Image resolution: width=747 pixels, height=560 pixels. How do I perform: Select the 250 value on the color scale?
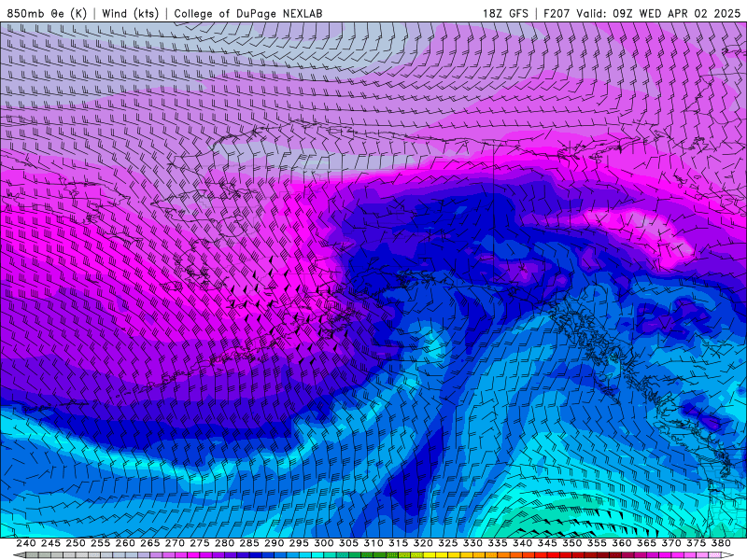pyautogui.click(x=76, y=543)
